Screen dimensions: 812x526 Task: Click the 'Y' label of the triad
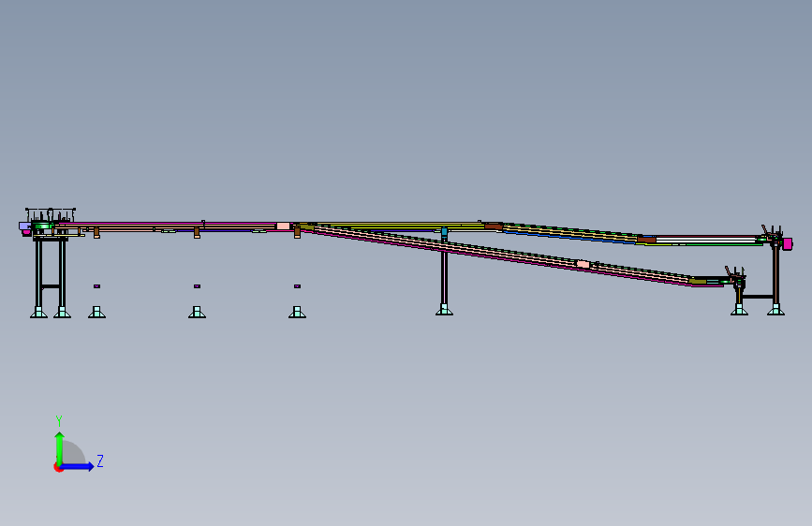[59, 420]
